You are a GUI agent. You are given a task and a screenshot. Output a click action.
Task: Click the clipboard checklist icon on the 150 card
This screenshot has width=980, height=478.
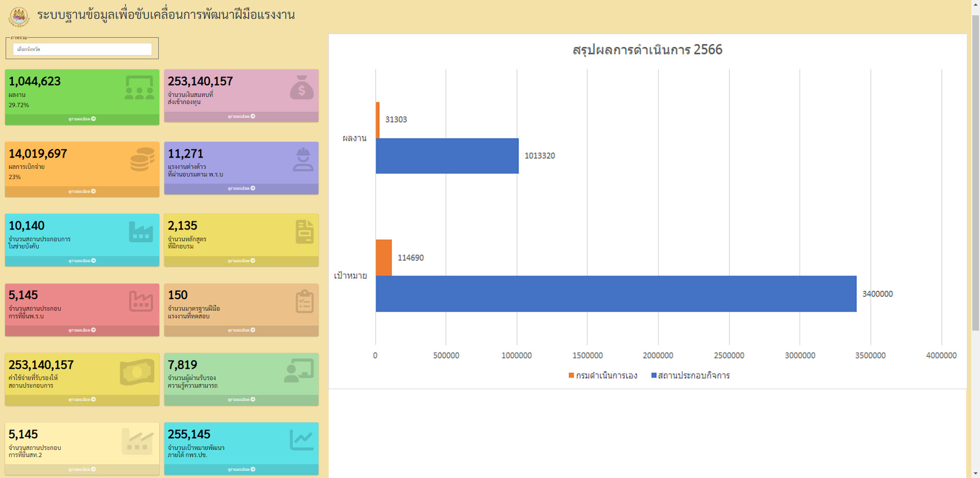tap(304, 301)
